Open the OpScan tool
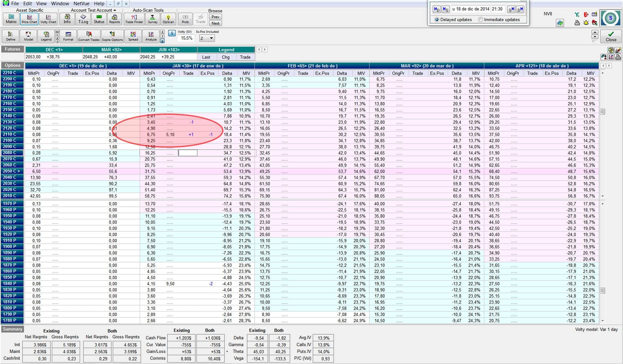 168,19
